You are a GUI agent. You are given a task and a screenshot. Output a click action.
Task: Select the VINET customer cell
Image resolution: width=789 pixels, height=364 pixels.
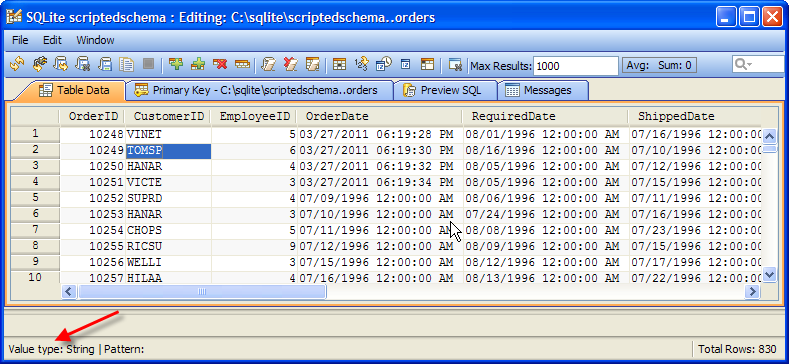[x=168, y=134]
